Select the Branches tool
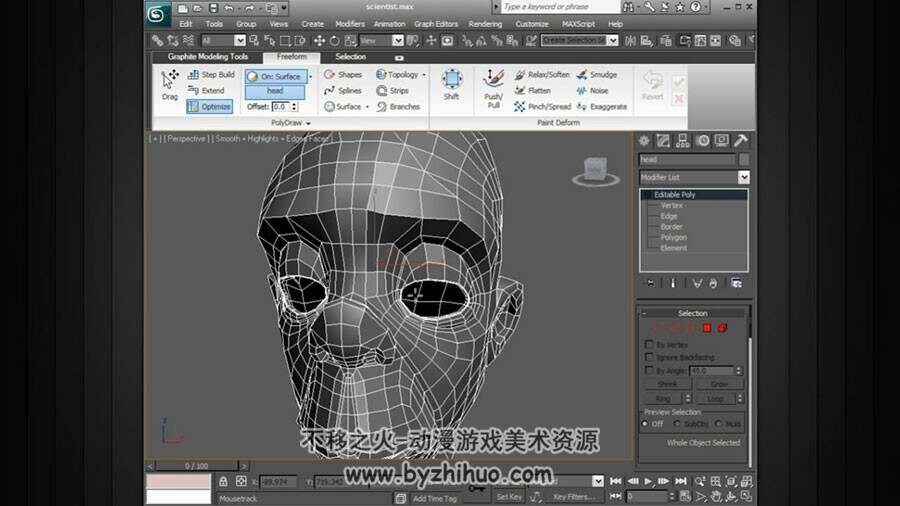This screenshot has height=506, width=900. [x=398, y=107]
